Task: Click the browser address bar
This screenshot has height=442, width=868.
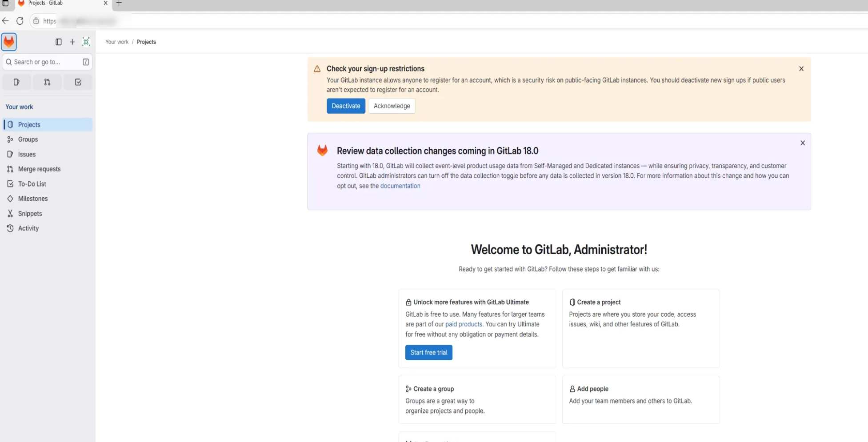Action: click(449, 21)
